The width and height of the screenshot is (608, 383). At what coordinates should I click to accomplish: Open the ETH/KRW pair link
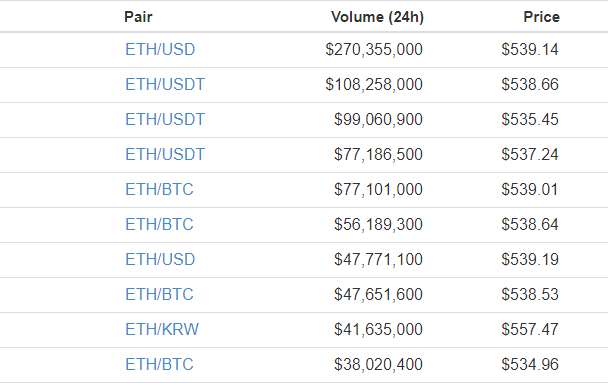pos(162,330)
